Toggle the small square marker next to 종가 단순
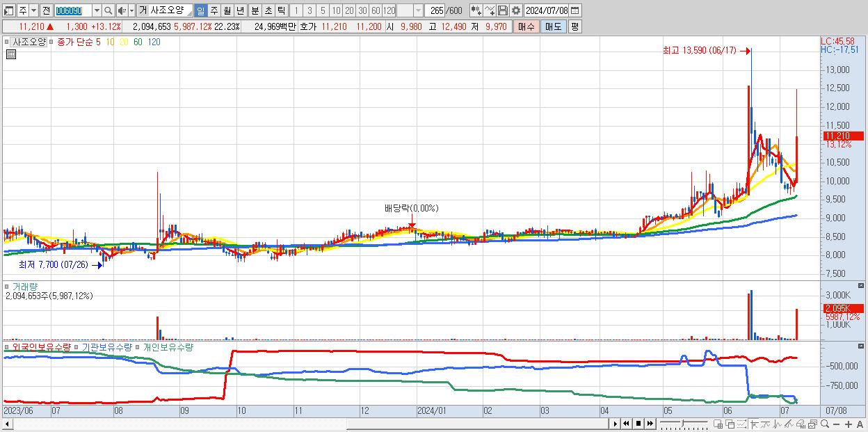Image resolution: width=868 pixels, height=432 pixels. tap(52, 42)
